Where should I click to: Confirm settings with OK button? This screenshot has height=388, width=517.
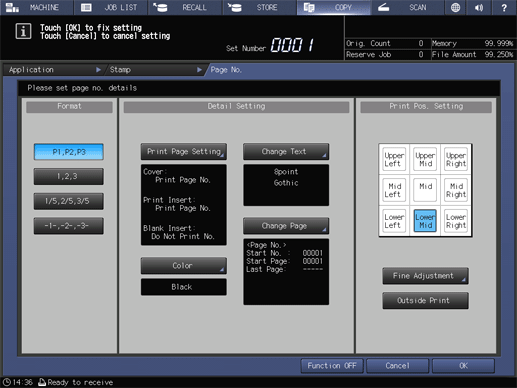463,366
